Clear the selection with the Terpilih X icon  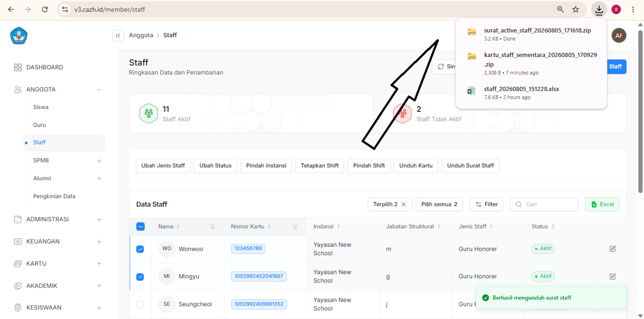pyautogui.click(x=404, y=204)
